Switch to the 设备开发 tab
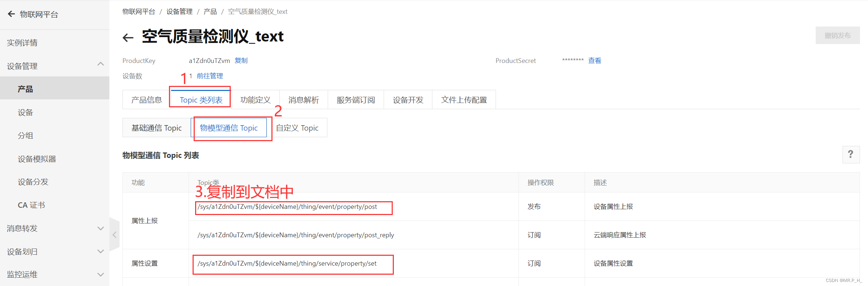This screenshot has height=286, width=868. [408, 100]
